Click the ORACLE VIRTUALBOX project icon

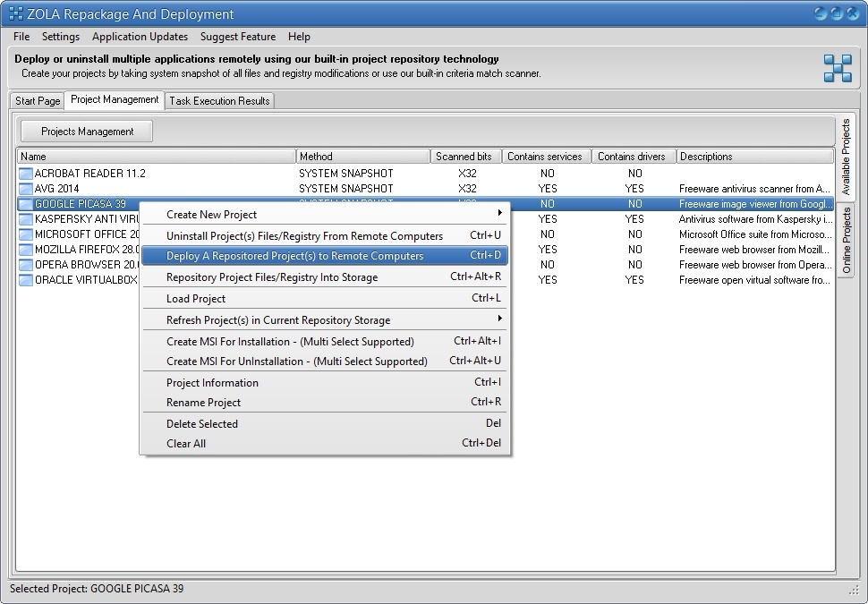point(26,280)
